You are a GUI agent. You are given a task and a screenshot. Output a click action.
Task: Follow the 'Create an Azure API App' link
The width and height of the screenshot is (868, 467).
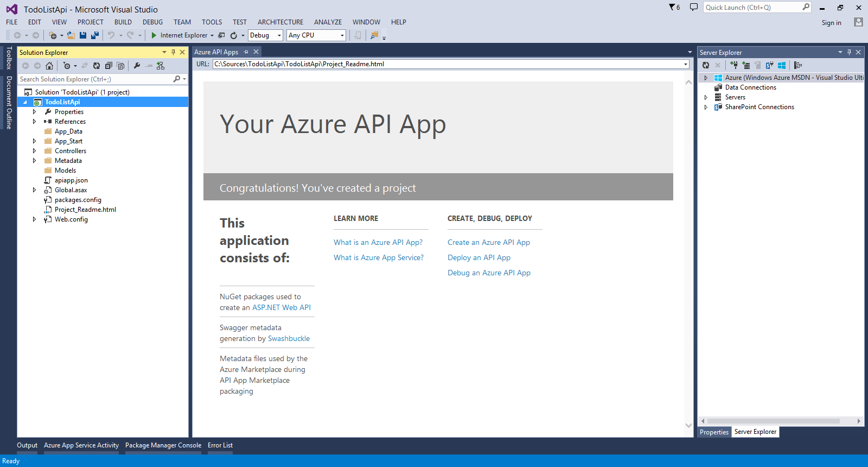click(x=489, y=242)
